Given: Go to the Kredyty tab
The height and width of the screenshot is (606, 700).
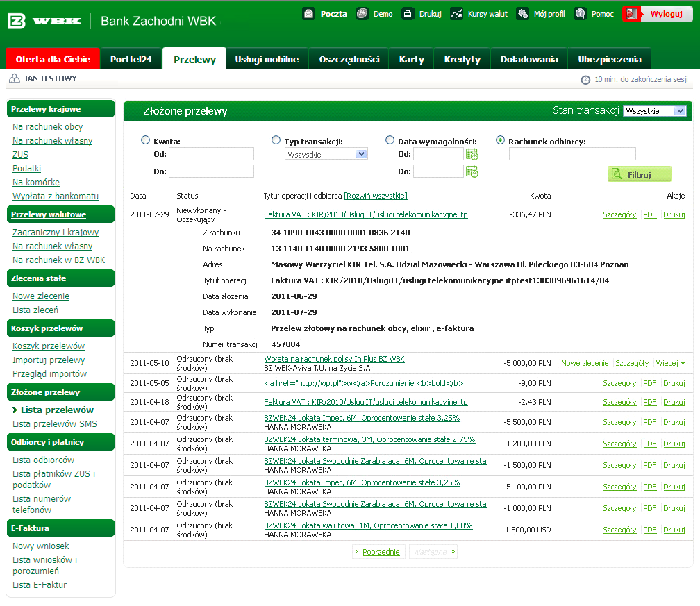Looking at the screenshot, I should click(462, 59).
